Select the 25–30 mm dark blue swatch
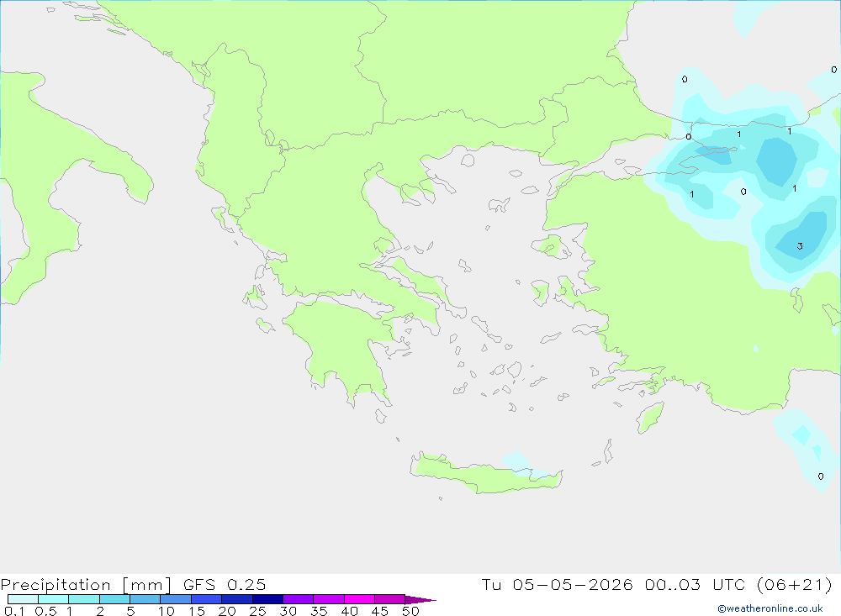This screenshot has width=841, height=616. click(x=267, y=599)
